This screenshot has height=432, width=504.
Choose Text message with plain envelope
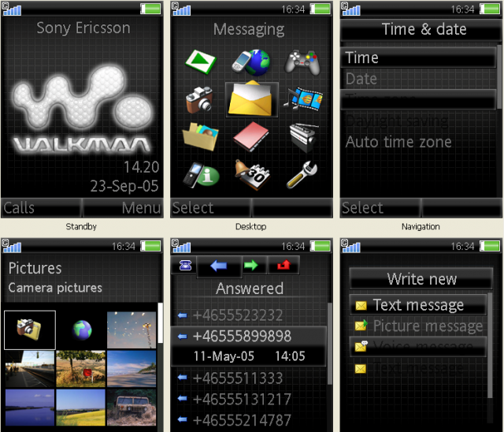tap(418, 304)
